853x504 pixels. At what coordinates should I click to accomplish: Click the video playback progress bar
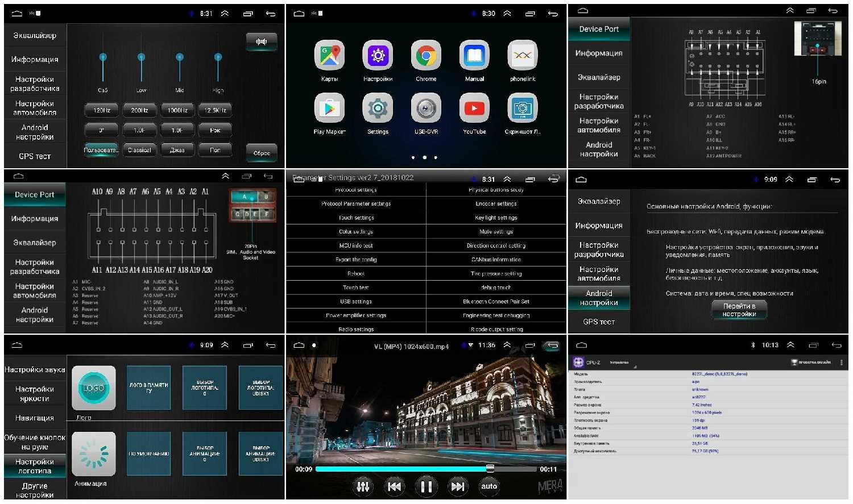[x=425, y=469]
